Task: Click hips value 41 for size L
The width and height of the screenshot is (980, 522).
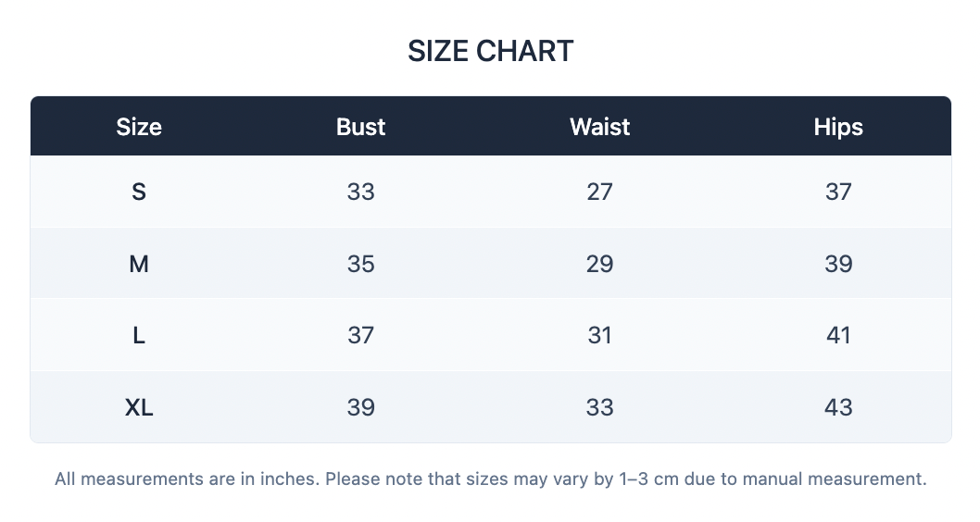Action: tap(838, 335)
